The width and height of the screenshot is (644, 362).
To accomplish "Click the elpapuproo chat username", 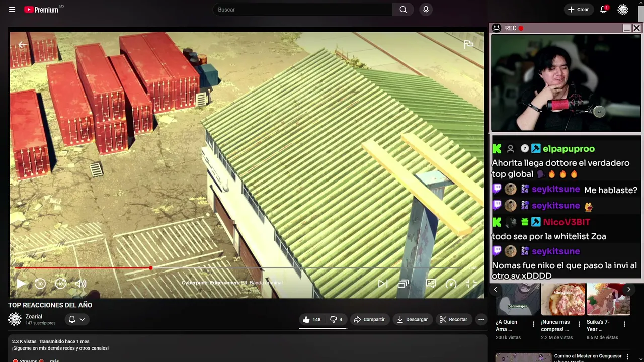I will click(x=569, y=149).
